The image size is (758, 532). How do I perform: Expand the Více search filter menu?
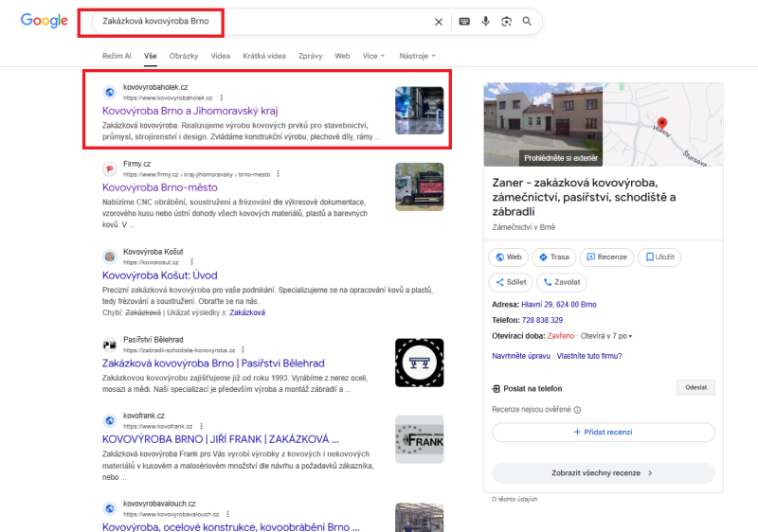[374, 56]
